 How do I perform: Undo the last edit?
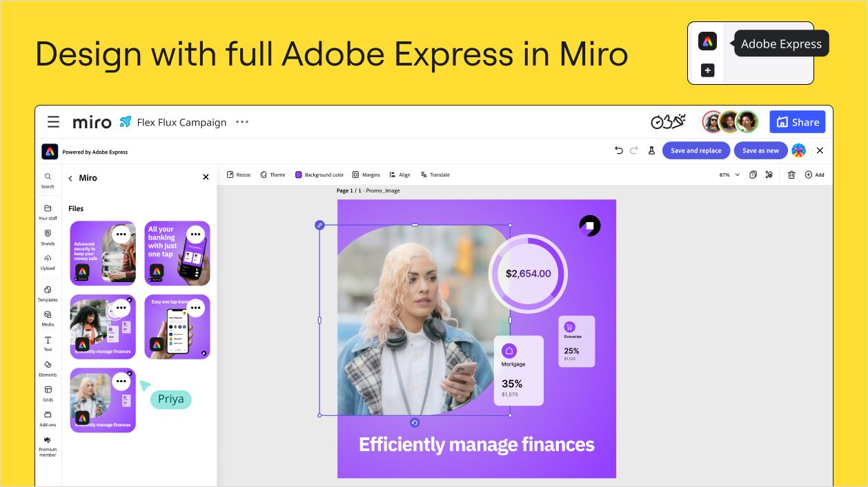click(618, 150)
